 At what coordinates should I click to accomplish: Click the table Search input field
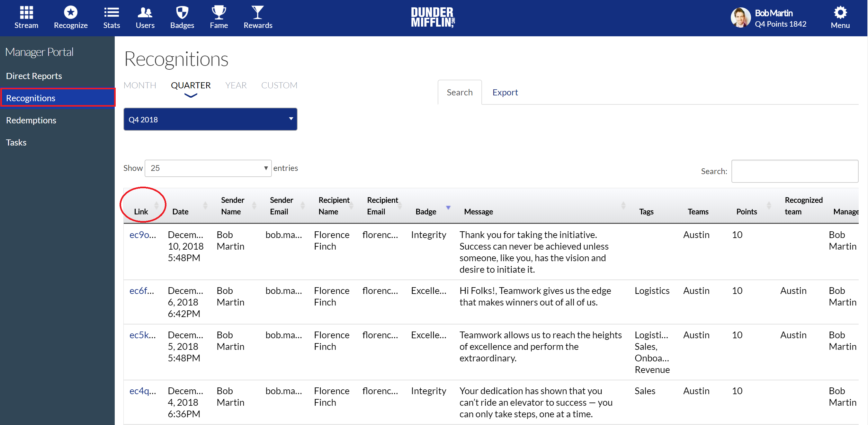tap(794, 171)
